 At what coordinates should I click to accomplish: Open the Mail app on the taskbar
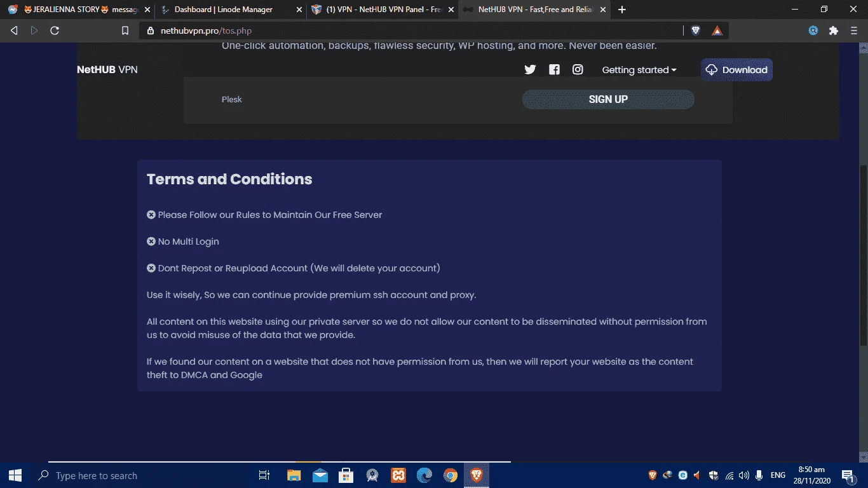point(320,475)
